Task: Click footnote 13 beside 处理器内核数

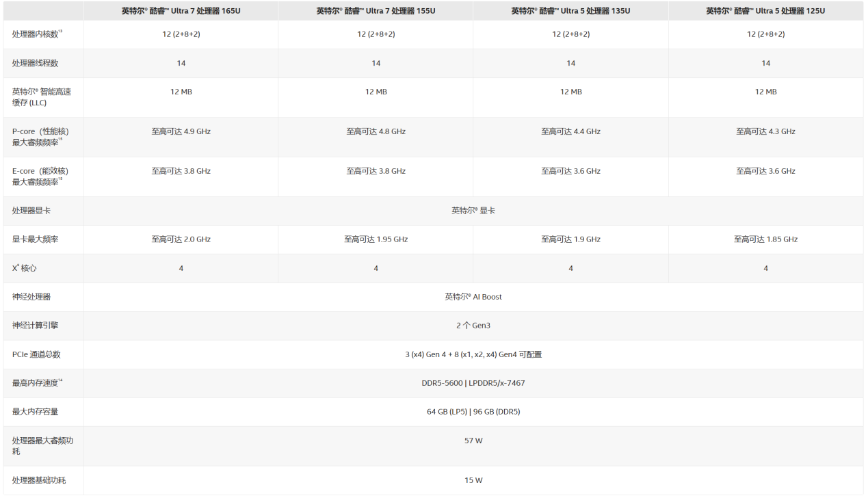Action: click(60, 31)
